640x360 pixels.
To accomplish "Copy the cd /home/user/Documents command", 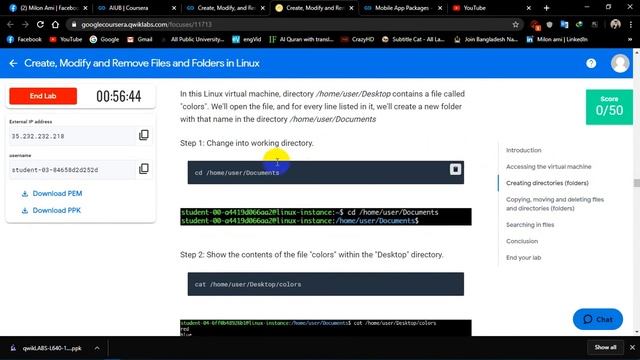I will click(456, 169).
